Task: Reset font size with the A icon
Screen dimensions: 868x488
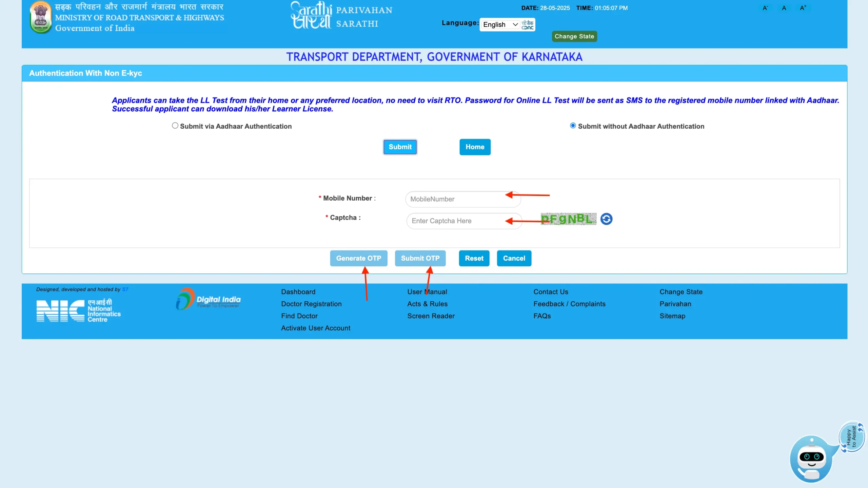Action: point(784,7)
